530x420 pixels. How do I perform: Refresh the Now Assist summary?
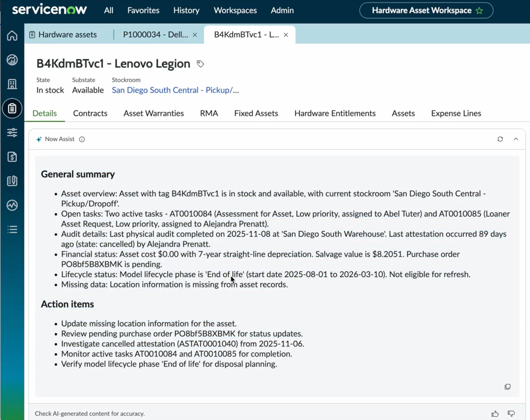point(500,139)
